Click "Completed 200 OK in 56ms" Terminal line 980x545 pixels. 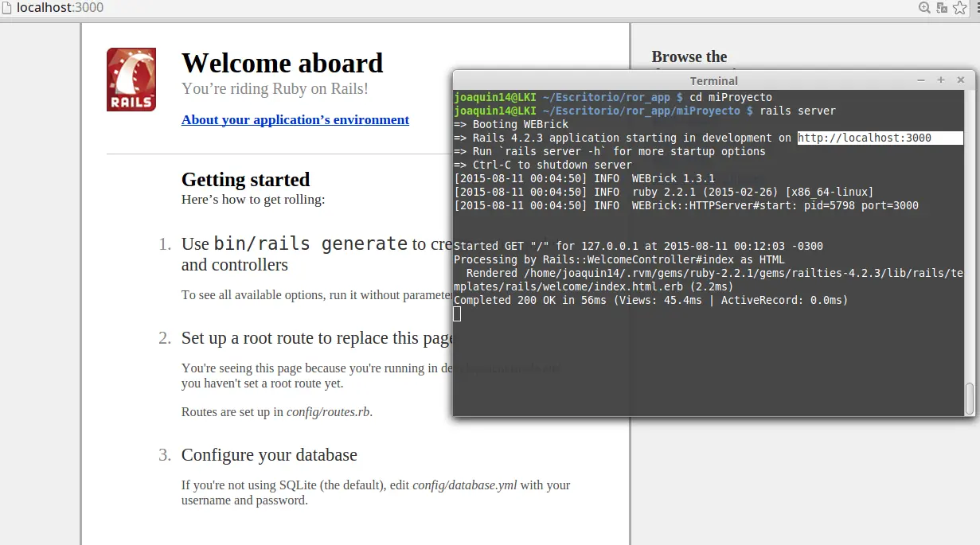click(651, 300)
